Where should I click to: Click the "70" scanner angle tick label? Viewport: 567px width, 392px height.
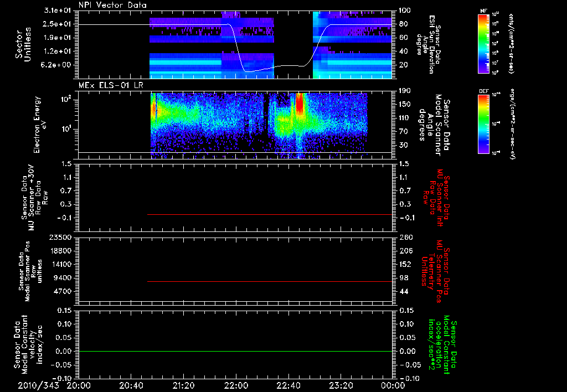click(404, 132)
